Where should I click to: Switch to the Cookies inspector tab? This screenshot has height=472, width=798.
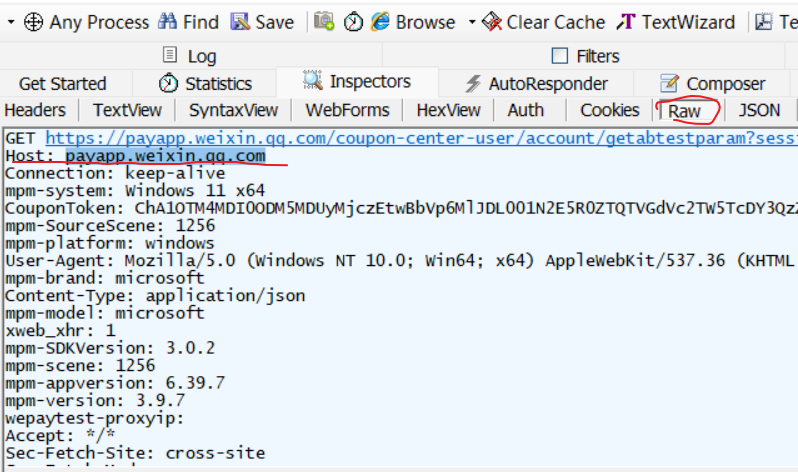click(610, 110)
